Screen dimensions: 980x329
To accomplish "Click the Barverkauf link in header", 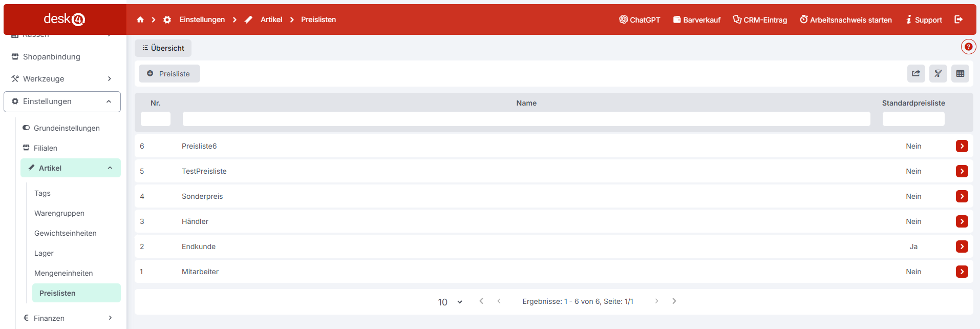I will (x=696, y=19).
